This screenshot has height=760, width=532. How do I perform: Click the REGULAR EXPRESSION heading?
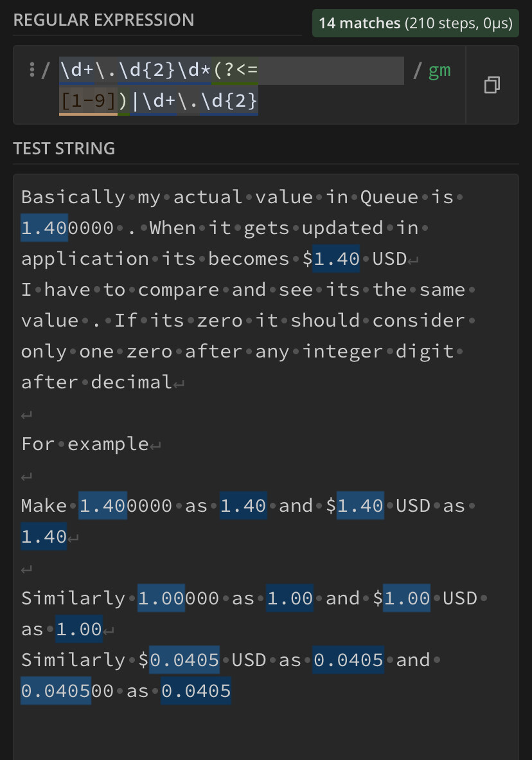(x=103, y=20)
